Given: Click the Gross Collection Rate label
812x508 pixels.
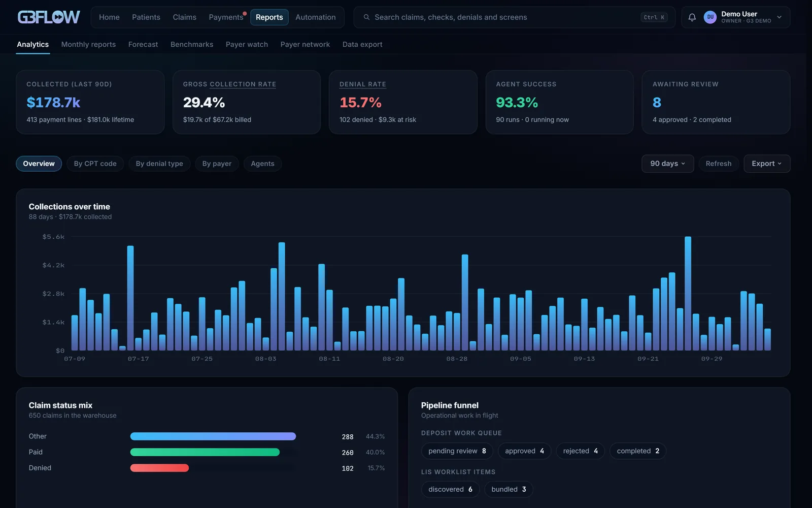Looking at the screenshot, I should point(229,84).
